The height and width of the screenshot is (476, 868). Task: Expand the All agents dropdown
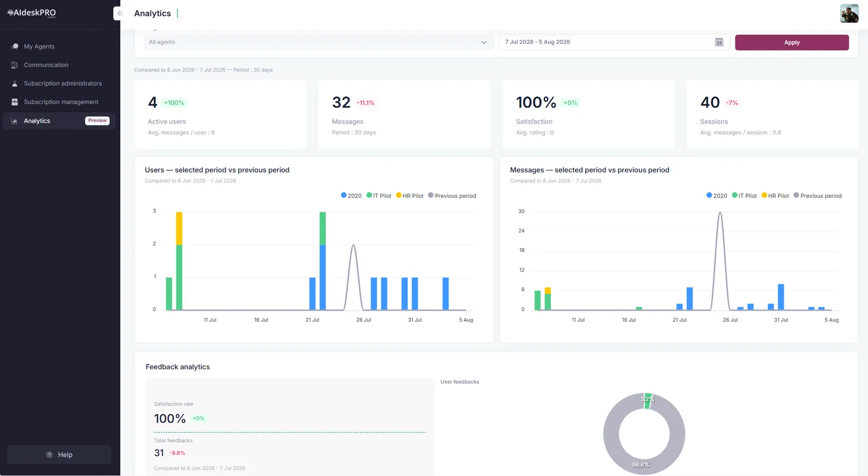[318, 42]
